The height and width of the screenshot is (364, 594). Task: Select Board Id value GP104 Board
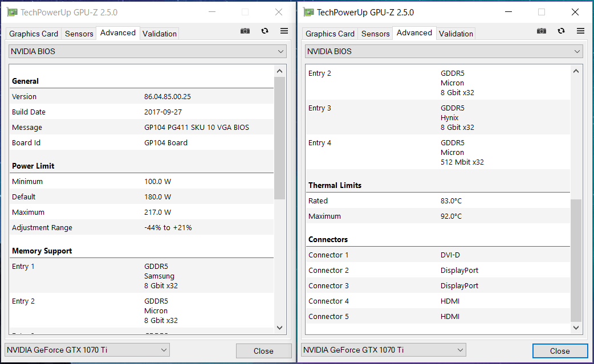[166, 142]
